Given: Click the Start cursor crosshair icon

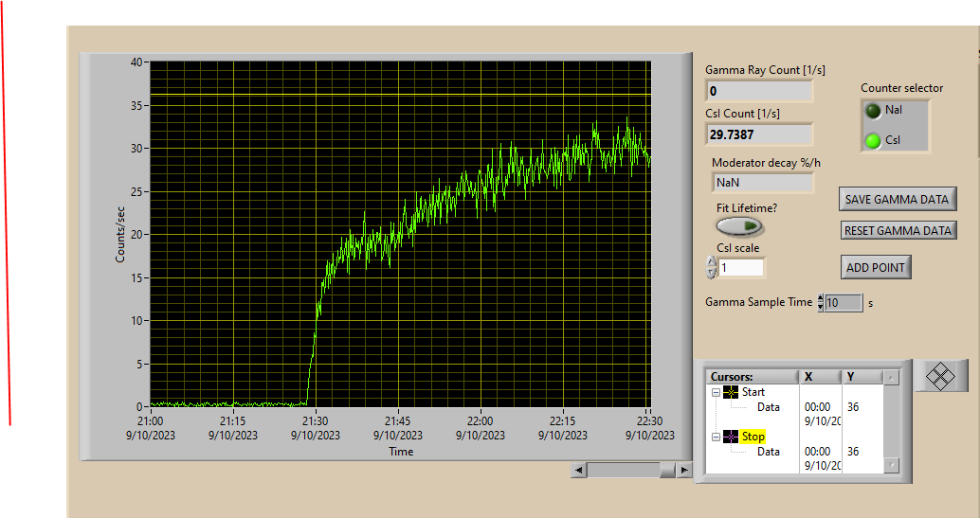Looking at the screenshot, I should [731, 392].
